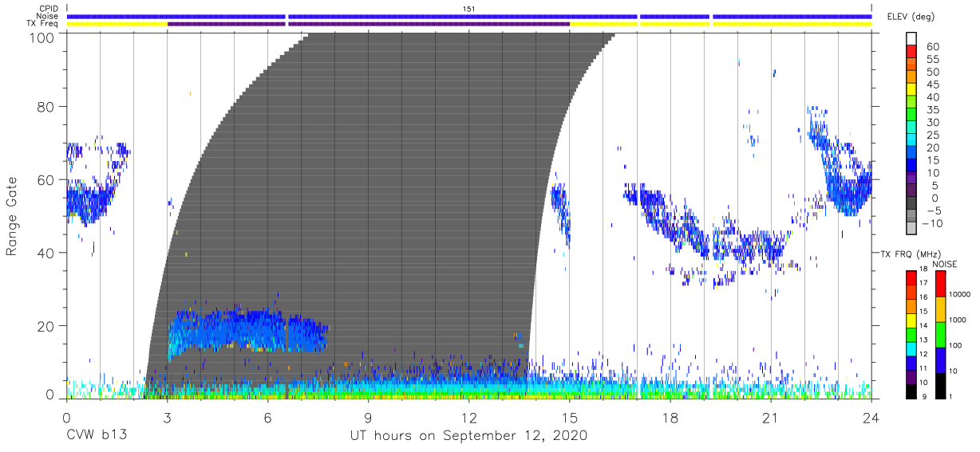Select the white top swatch of the ELEV bar

coord(911,38)
